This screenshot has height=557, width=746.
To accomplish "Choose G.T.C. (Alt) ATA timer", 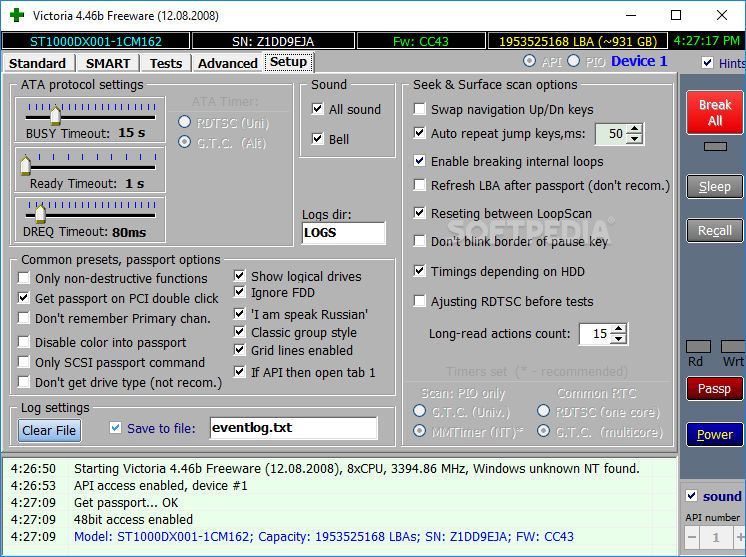I will coord(185,142).
